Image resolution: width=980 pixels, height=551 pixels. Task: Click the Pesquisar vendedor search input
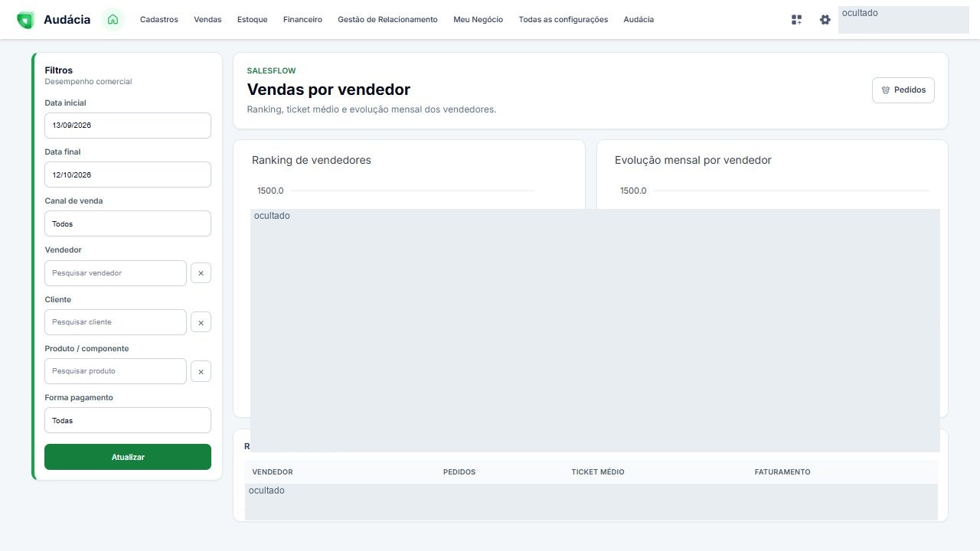(x=116, y=273)
